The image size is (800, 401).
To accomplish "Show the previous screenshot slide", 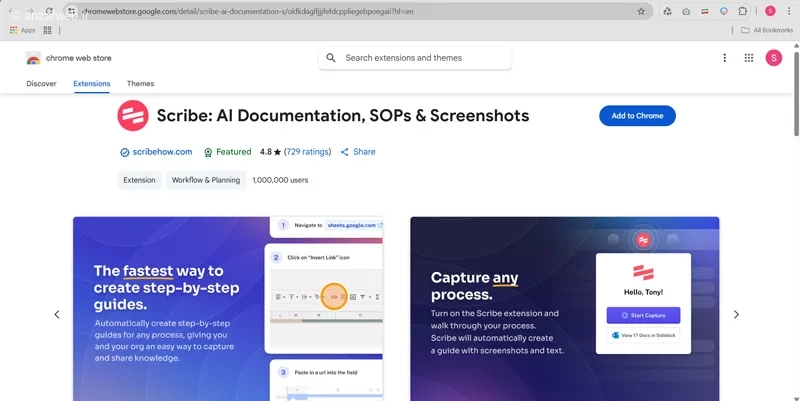I will [57, 315].
